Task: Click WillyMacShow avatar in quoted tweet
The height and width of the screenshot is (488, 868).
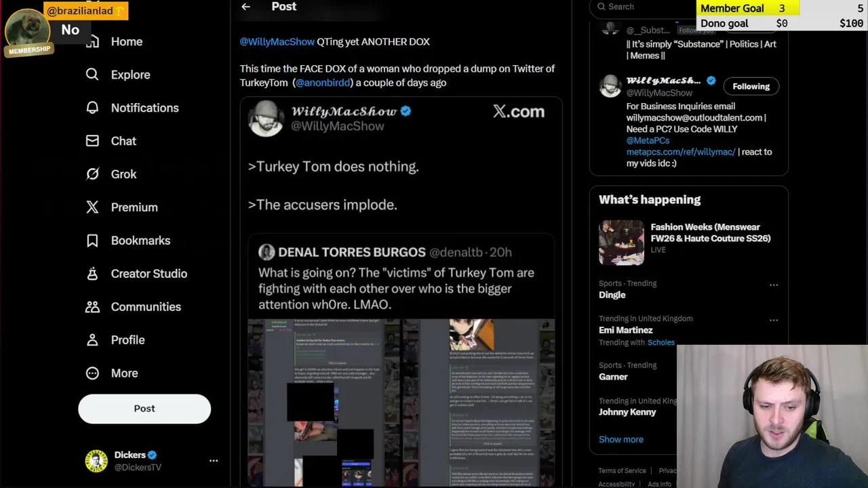Action: coord(265,119)
